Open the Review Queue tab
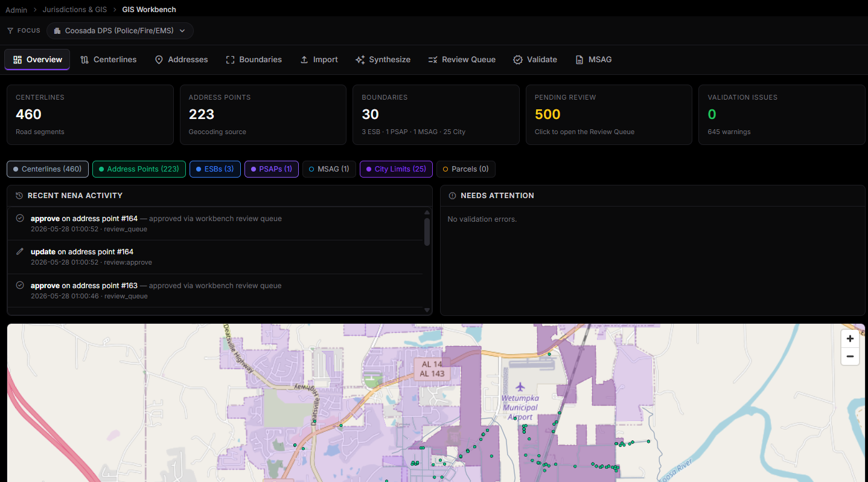The height and width of the screenshot is (482, 868). [462, 60]
